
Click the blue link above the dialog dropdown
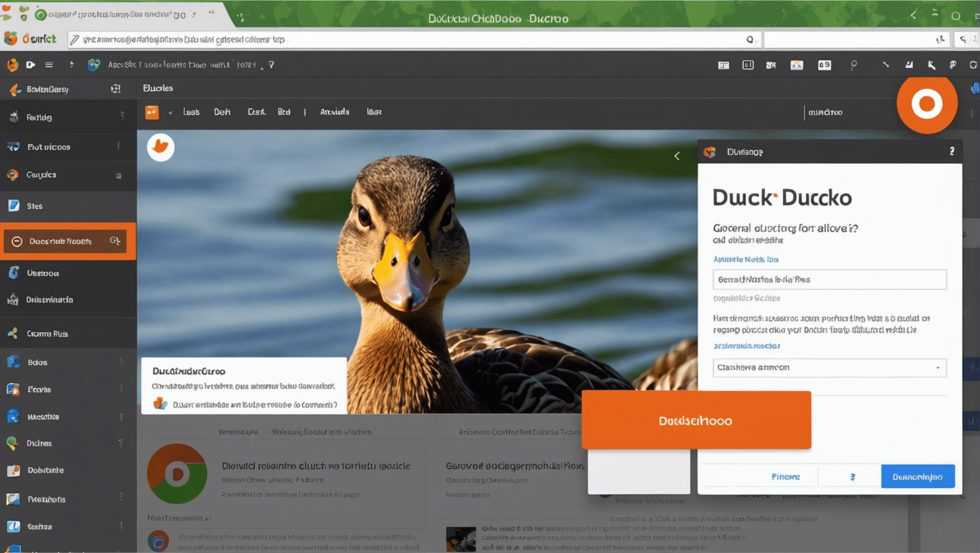pos(746,346)
